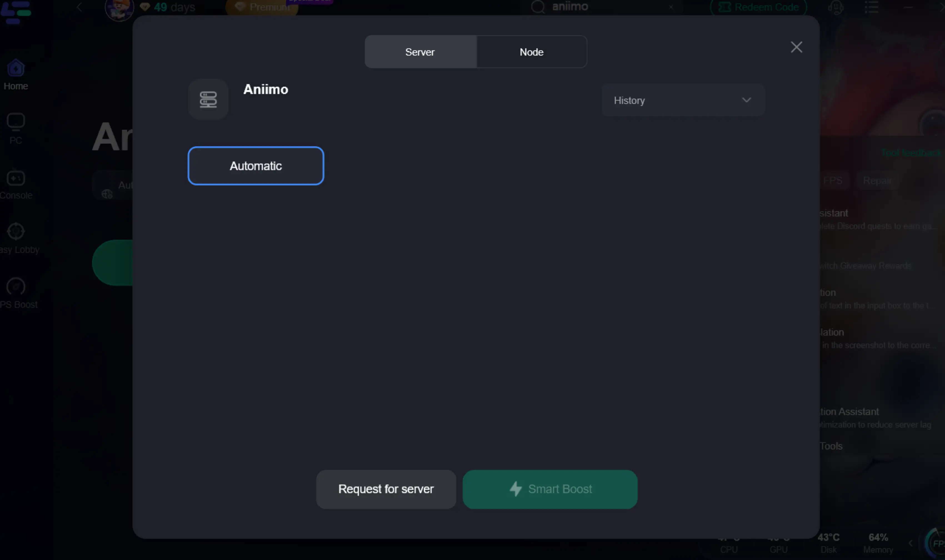Click the Premium badge button
Image resolution: width=945 pixels, height=560 pixels.
click(x=262, y=7)
